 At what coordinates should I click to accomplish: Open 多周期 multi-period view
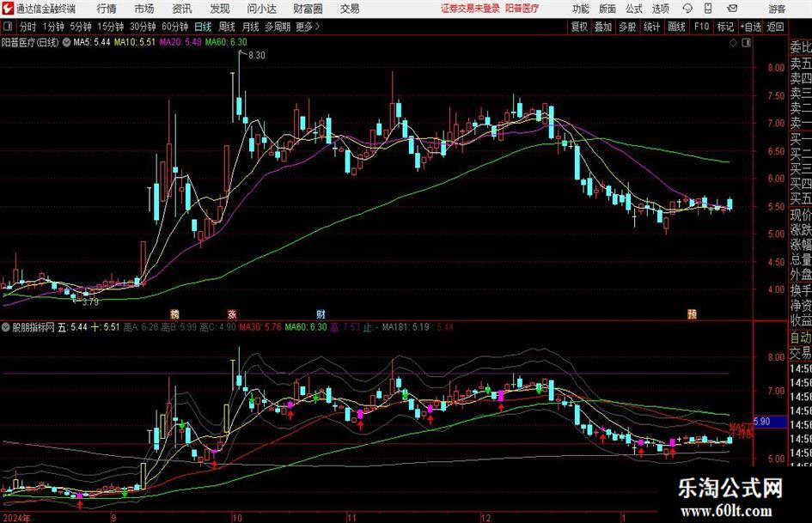click(x=278, y=27)
